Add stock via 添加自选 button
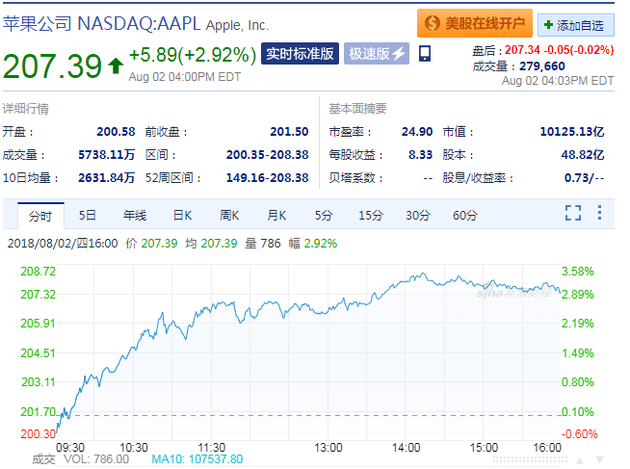 (577, 22)
